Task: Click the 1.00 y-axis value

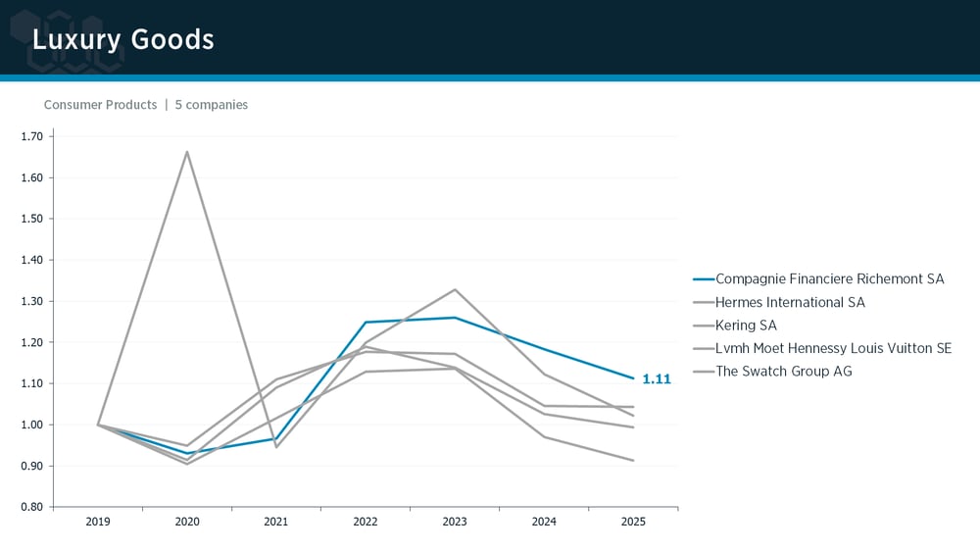Action: 32,425
